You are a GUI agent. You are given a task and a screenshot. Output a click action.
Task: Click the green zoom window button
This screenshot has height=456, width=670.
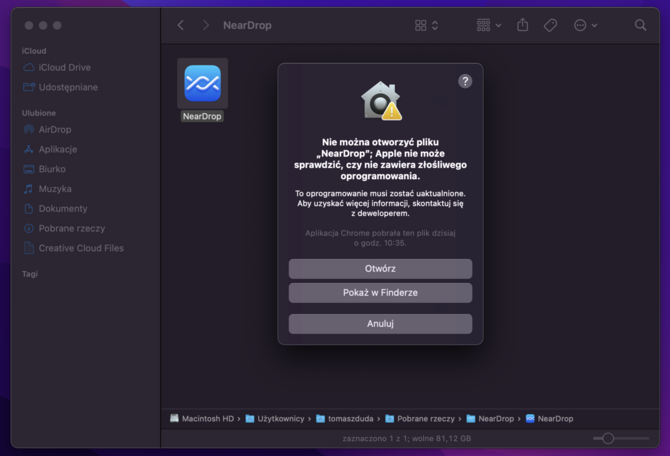click(x=57, y=25)
